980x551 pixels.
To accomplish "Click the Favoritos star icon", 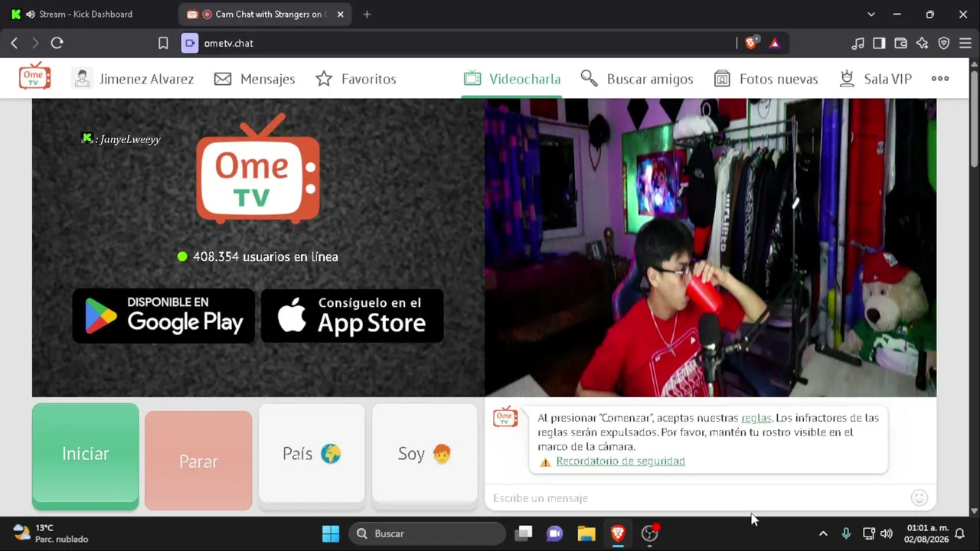I will 324,79.
